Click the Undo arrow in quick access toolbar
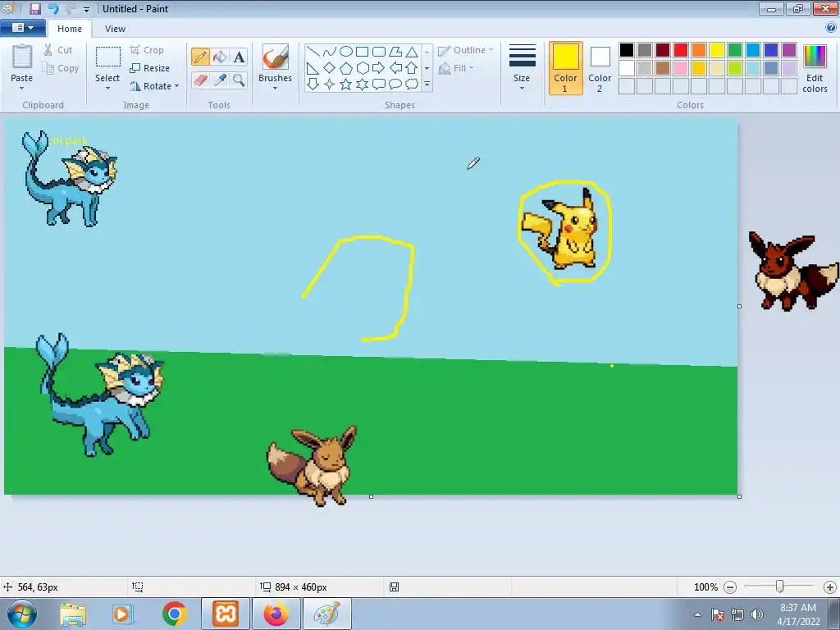 (53, 8)
